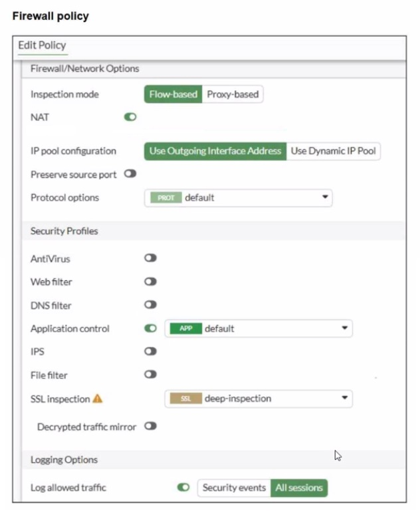Viewport: 420px width, 513px height.
Task: Choose Use Dynamic IP Pool option
Action: click(x=333, y=151)
